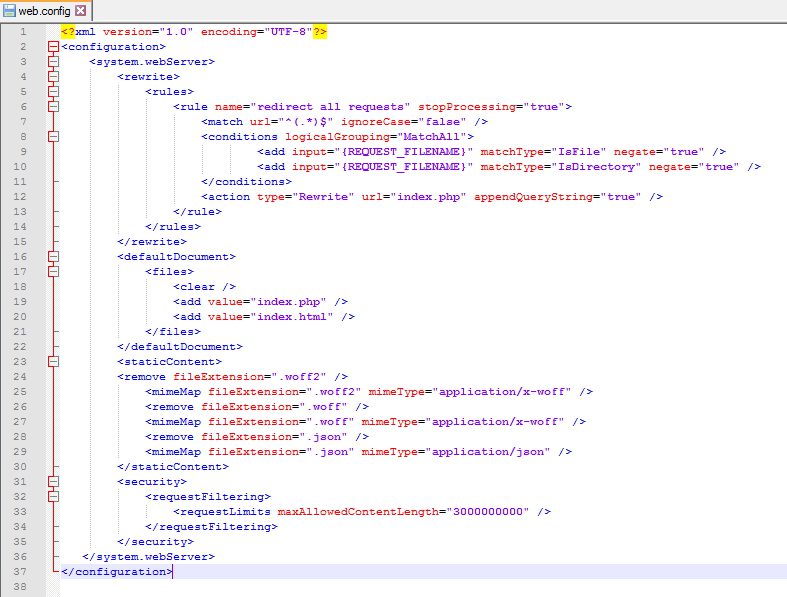The image size is (787, 597).
Task: Click stopProcessing="true" attribute
Action: 495,106
